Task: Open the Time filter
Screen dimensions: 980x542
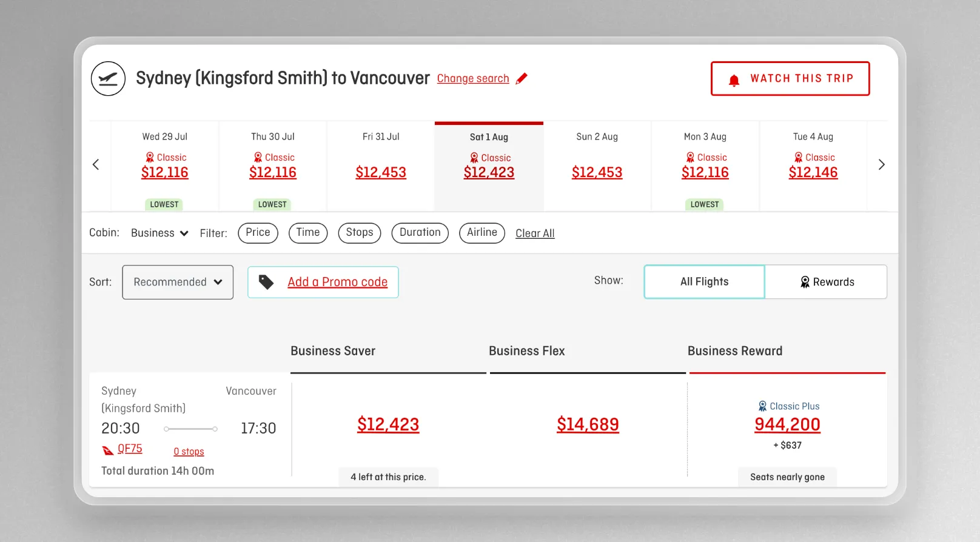Action: coord(308,233)
